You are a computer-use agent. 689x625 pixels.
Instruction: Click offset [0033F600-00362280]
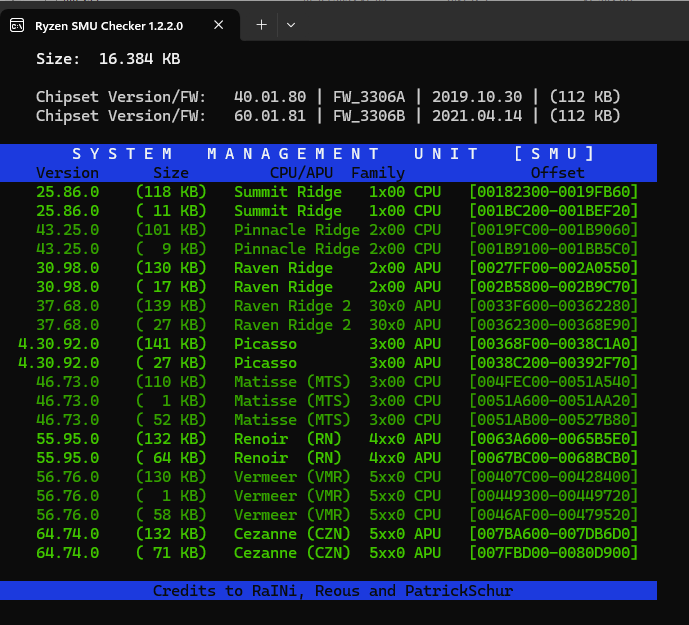(x=554, y=306)
